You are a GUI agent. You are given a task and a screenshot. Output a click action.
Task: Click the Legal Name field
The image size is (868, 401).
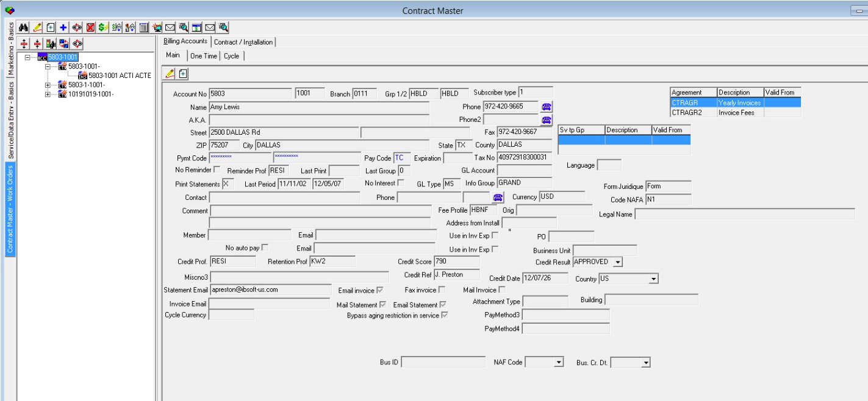(x=745, y=214)
